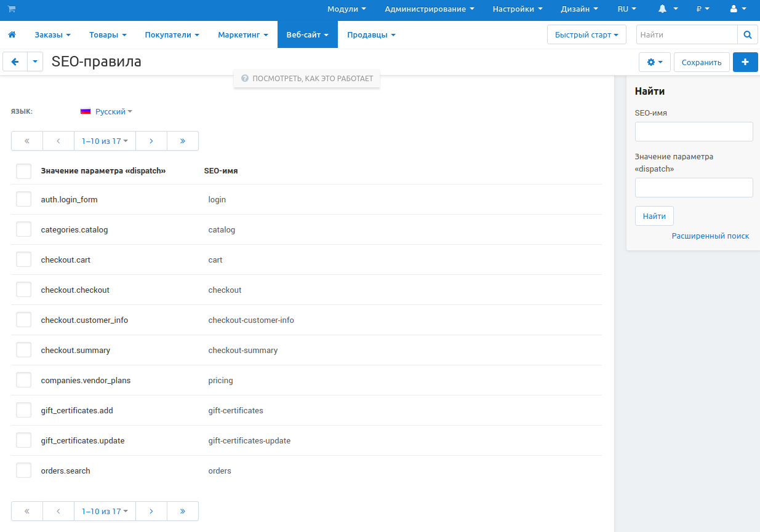Click the shopping cart icon in top bar
Image resolution: width=760 pixels, height=532 pixels.
[x=12, y=9]
